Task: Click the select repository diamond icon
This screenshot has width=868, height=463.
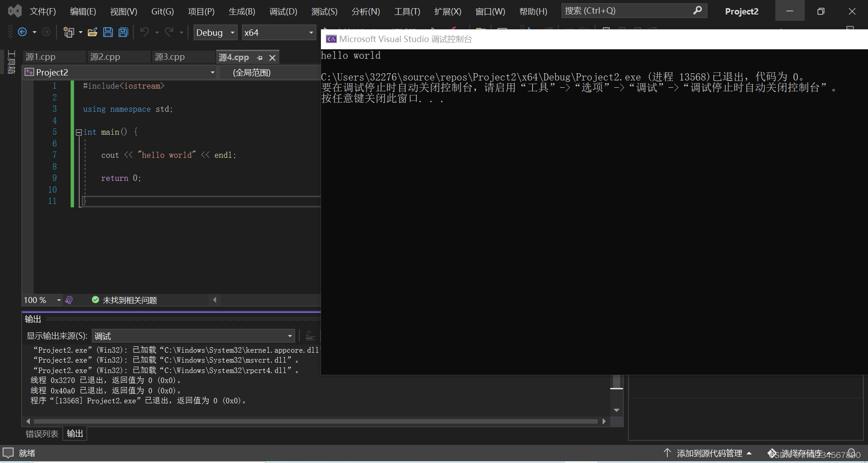Action: pyautogui.click(x=772, y=453)
